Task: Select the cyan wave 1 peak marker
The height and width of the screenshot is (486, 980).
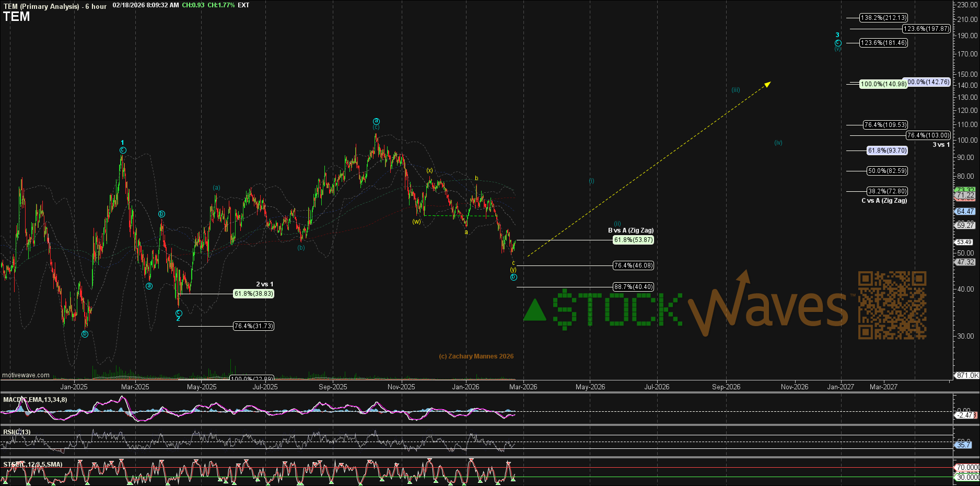Action: point(122,143)
